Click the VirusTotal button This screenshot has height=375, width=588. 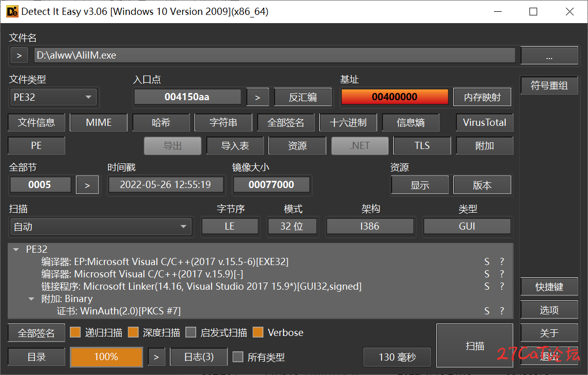point(484,123)
